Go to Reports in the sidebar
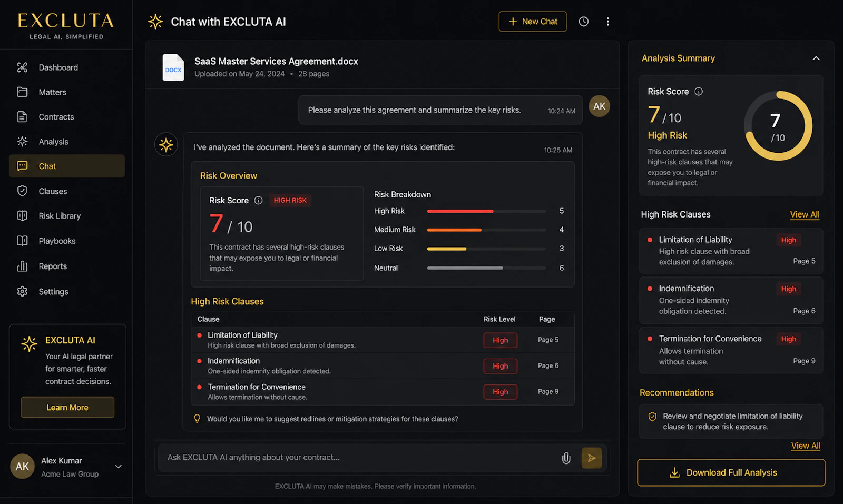The image size is (843, 504). click(x=67, y=266)
